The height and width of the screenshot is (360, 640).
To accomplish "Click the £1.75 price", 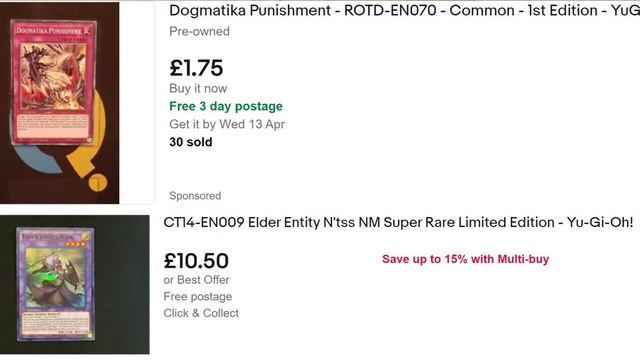I will pos(196,68).
